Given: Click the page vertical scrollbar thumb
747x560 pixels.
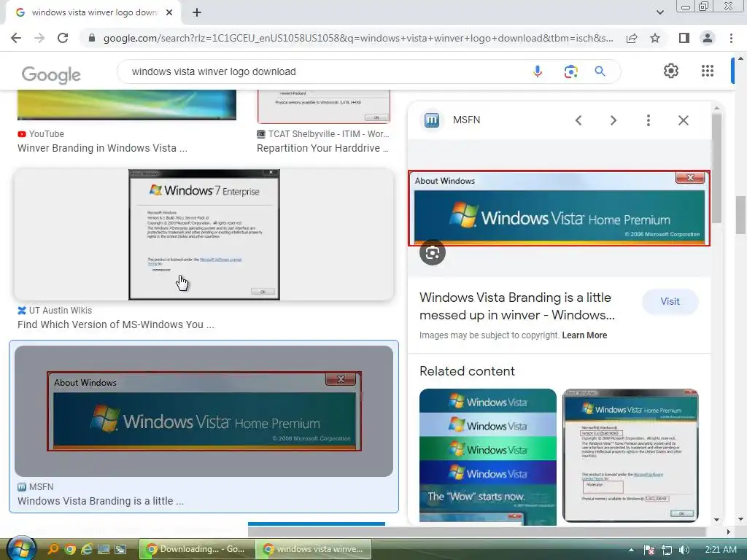Looking at the screenshot, I should [740, 215].
